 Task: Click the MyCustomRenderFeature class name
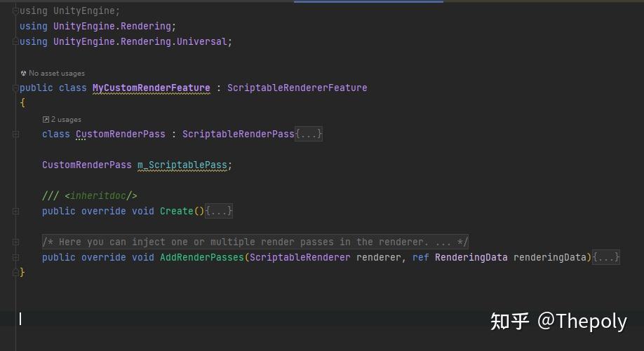click(151, 88)
